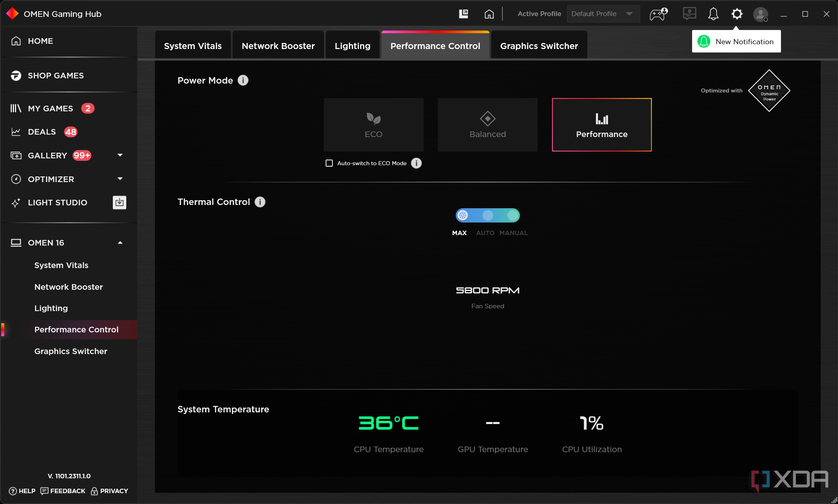This screenshot has height=504, width=838.
Task: Click the 5800 RPM fan speed value
Action: click(x=488, y=290)
